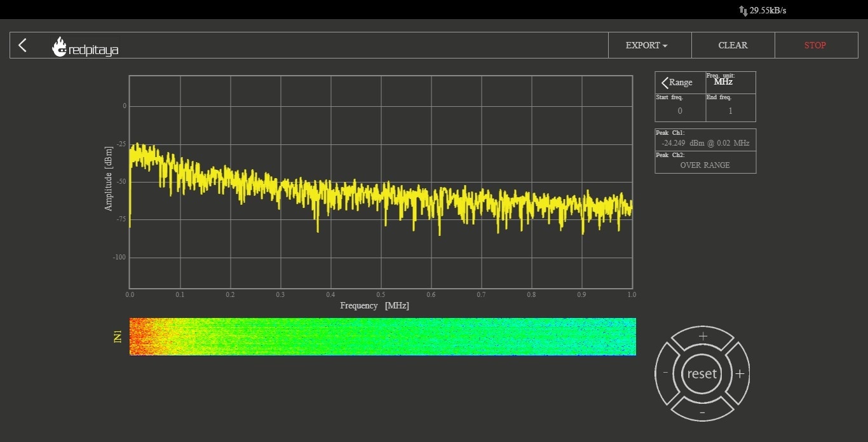This screenshot has height=442, width=868.
Task: Click the network transfer rate arrows icon
Action: click(x=743, y=10)
